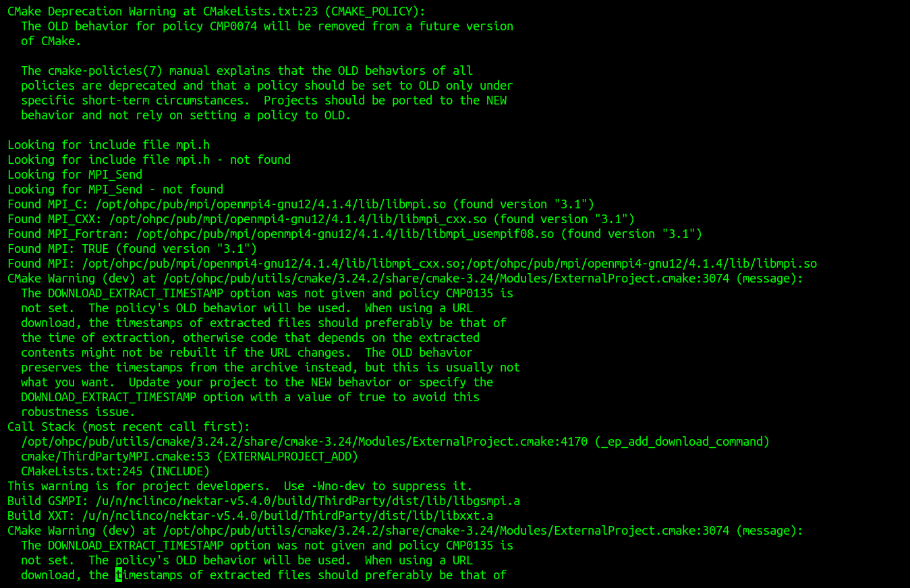Click the 'robustness issue.' text
Viewport: 910px width, 588px height.
(78, 412)
